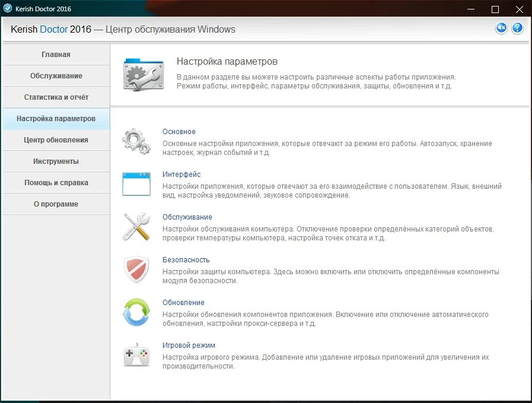Open Обслуживание in the left sidebar

(x=56, y=76)
